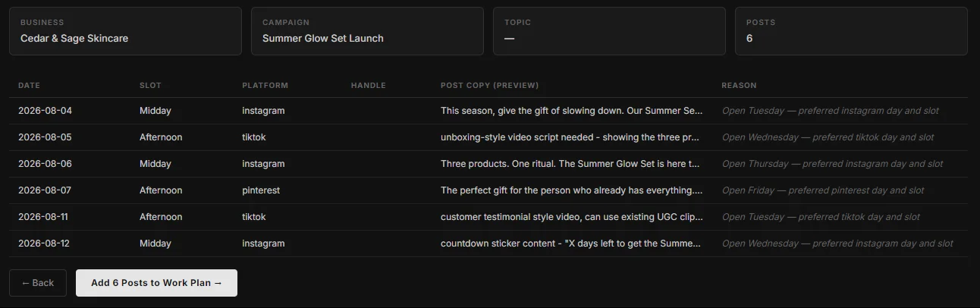Open 'The perfect gift for the person' post copy
Screen dimensions: 980x308
[x=572, y=190]
